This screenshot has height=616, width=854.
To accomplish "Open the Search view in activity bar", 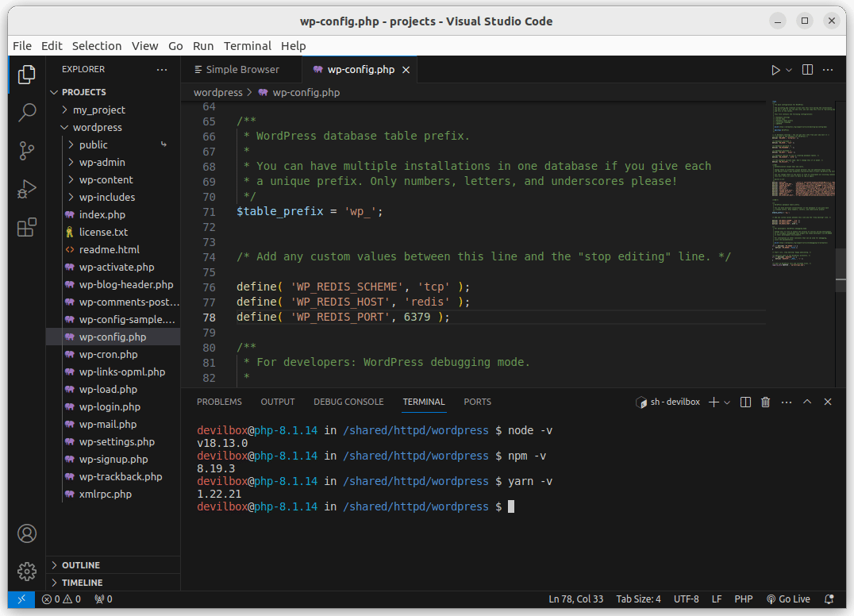I will [x=27, y=112].
